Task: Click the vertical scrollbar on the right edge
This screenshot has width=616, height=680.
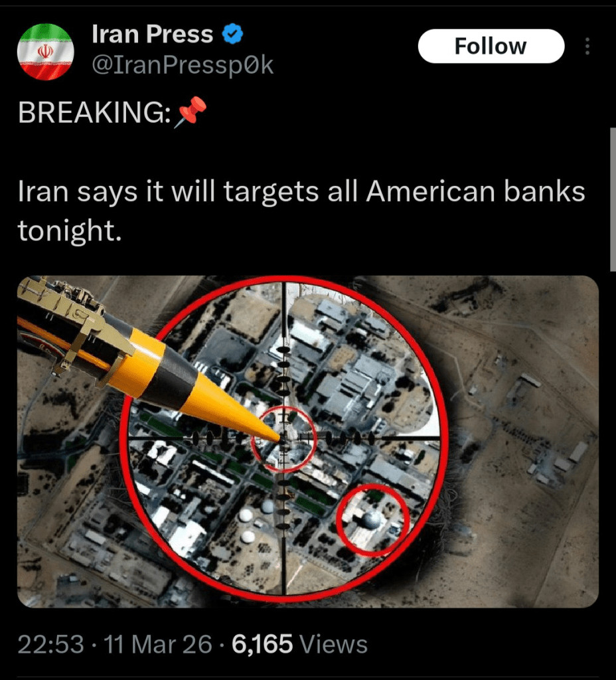Action: [613, 199]
